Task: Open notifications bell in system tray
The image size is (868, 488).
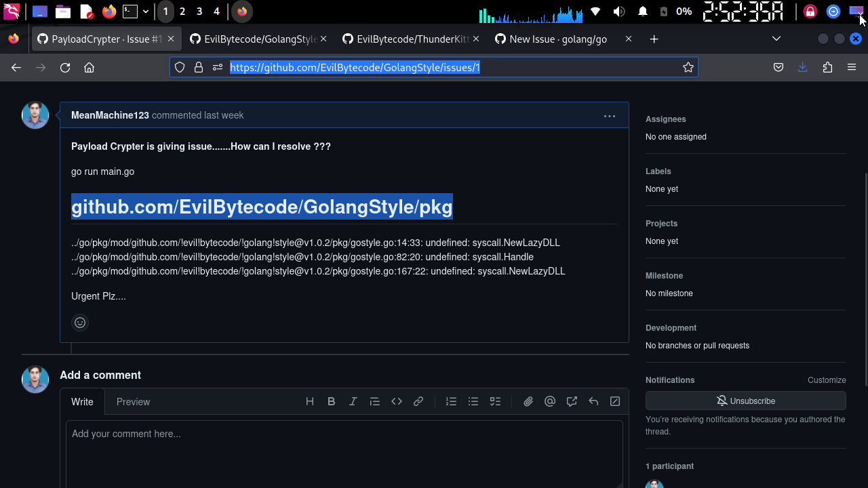Action: [642, 12]
